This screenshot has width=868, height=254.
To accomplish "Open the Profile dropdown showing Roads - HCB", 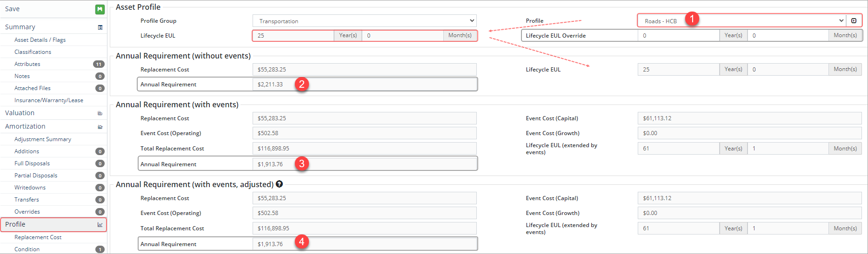I will pos(742,21).
